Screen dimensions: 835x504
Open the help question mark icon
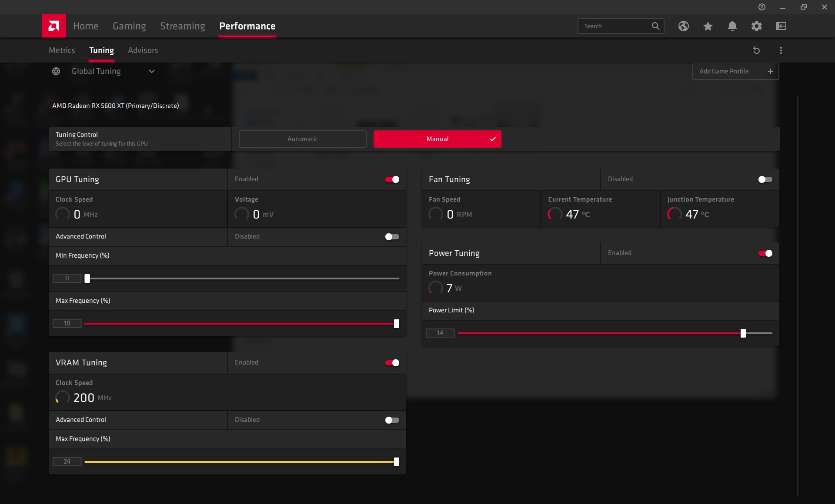click(762, 7)
